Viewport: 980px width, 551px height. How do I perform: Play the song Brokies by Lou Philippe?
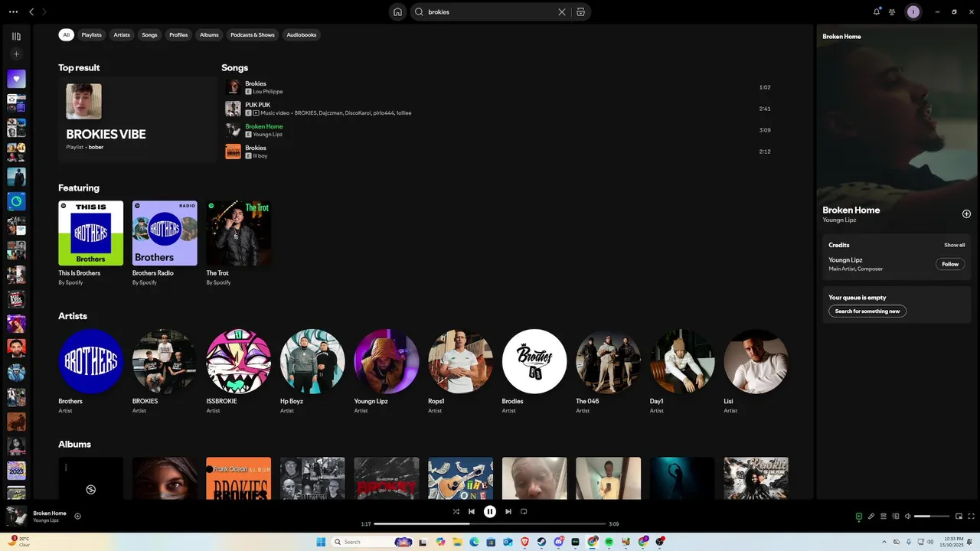click(x=498, y=87)
